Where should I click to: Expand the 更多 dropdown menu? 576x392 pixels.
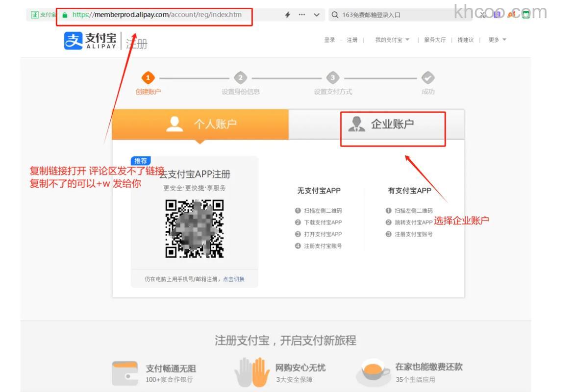coord(496,40)
